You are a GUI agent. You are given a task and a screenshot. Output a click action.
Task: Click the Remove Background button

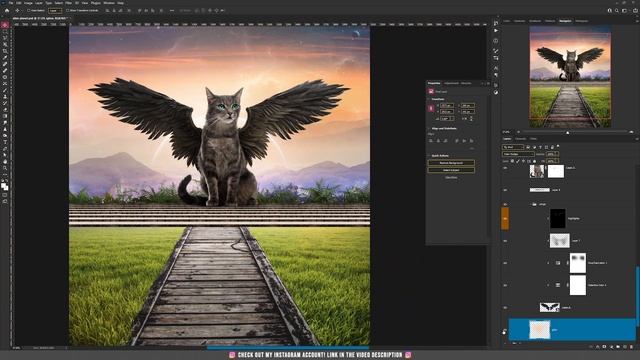point(451,163)
